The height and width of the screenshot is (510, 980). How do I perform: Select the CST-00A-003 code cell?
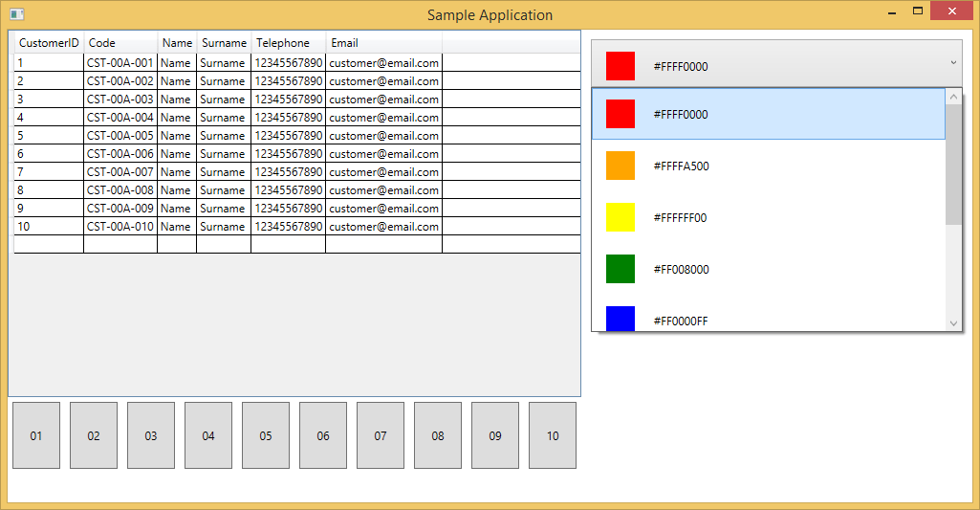point(120,100)
